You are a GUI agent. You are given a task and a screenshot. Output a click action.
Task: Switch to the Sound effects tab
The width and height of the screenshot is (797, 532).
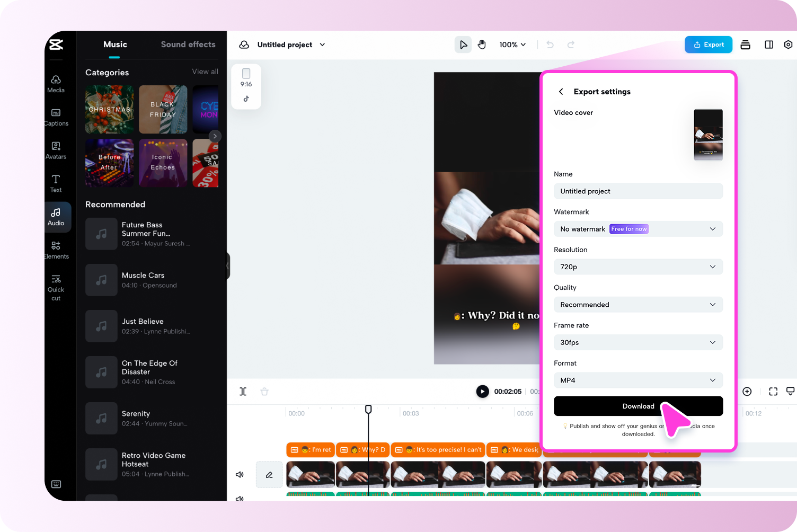(188, 45)
